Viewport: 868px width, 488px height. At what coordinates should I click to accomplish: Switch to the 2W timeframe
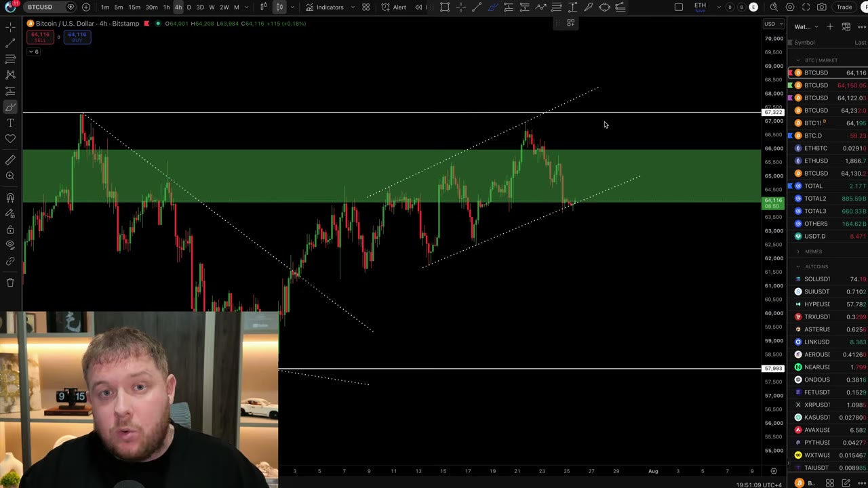tap(224, 7)
